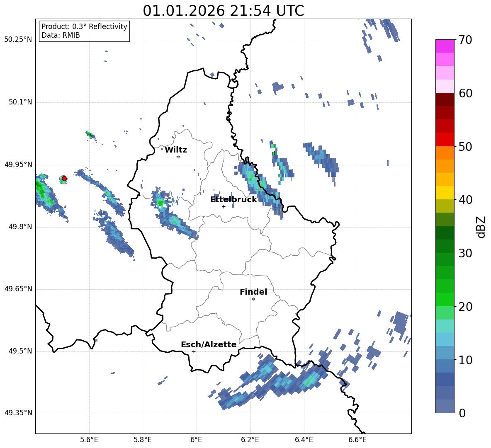The width and height of the screenshot is (491, 448).
Task: Click the Product 0.3° Reflectivity info box
Action: coord(84,31)
